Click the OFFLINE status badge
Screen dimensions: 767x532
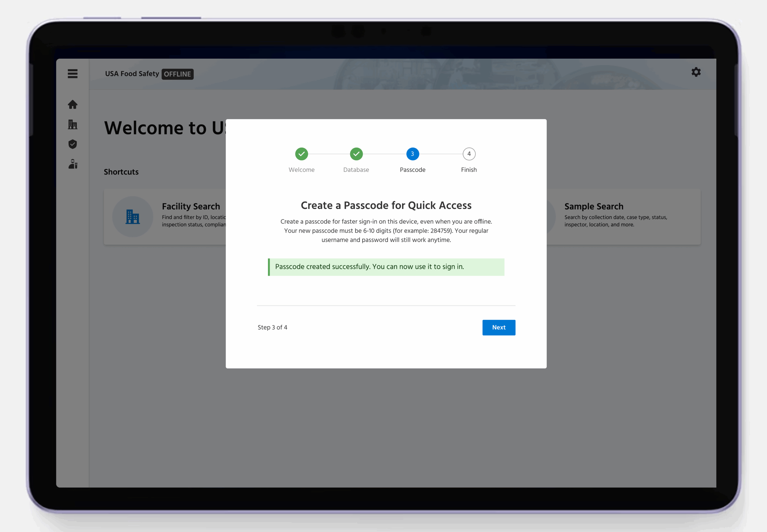[177, 74]
